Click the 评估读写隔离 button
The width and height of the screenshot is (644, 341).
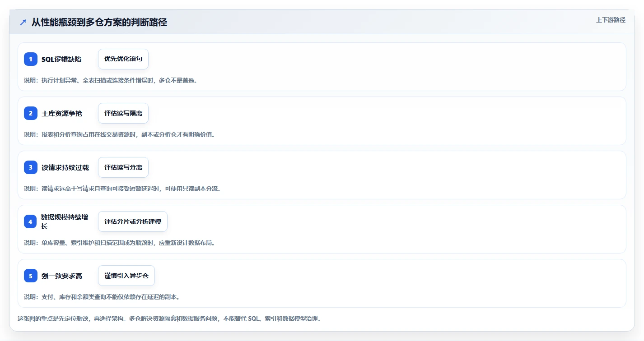[x=123, y=113]
